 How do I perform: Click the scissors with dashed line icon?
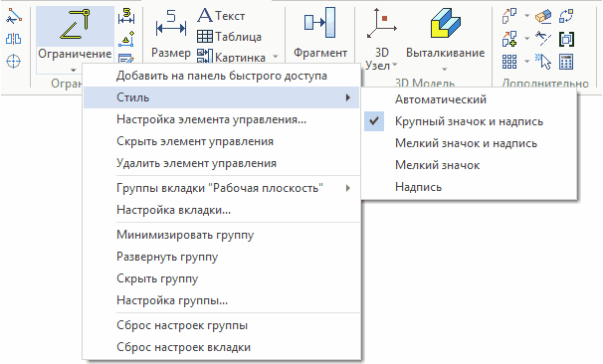tap(543, 39)
